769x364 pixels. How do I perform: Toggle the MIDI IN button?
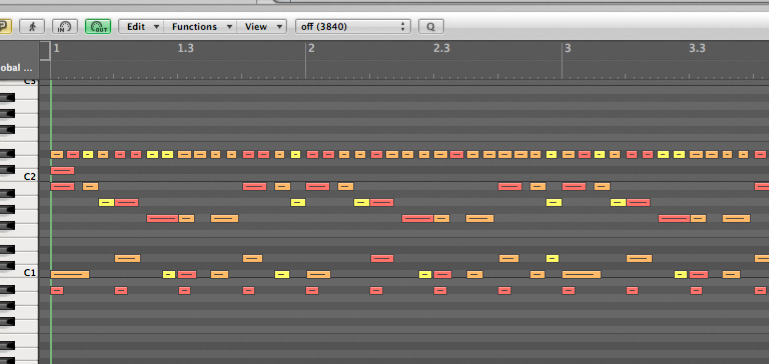click(x=65, y=26)
